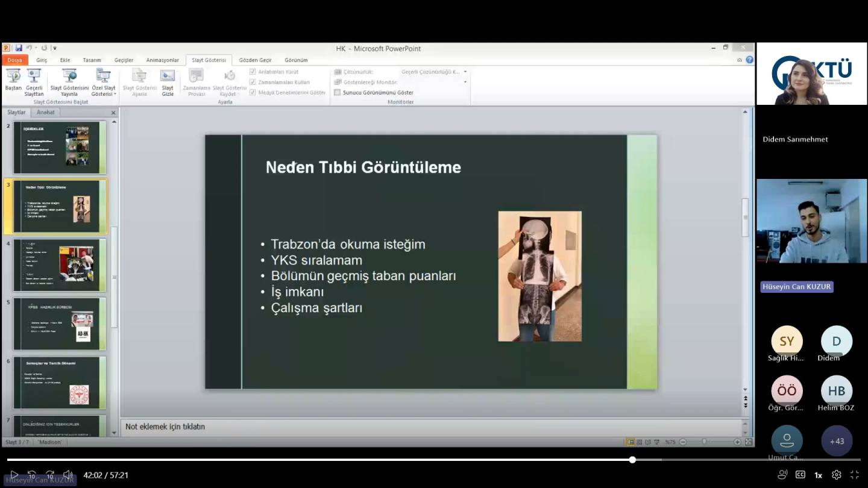
Task: Toggle Anlatımları Yürüt checkbox
Action: tap(253, 72)
